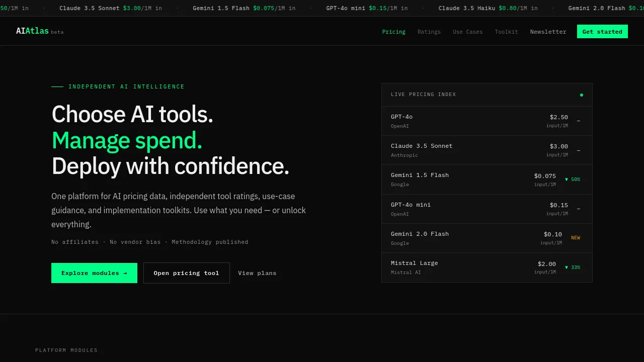Viewport: 644px width, 362px height.
Task: Select the Gemini 1.5 Flash pricing row
Action: coord(487,179)
